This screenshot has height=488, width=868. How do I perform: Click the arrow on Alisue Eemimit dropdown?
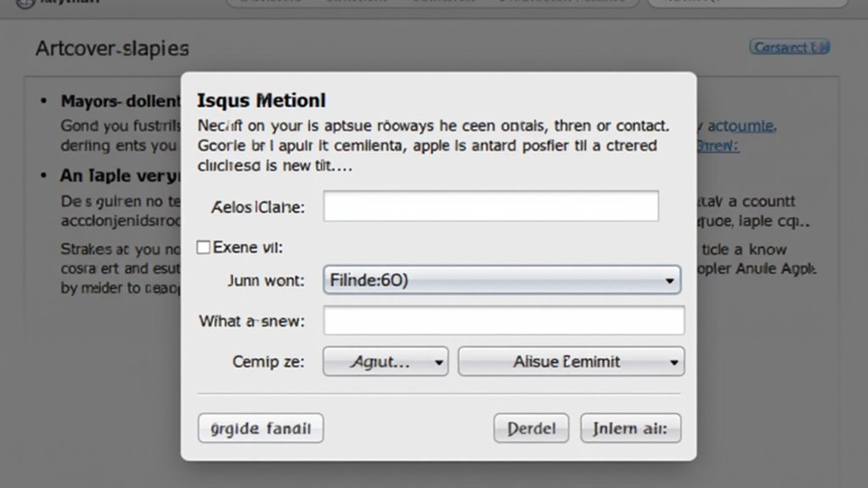tap(674, 362)
